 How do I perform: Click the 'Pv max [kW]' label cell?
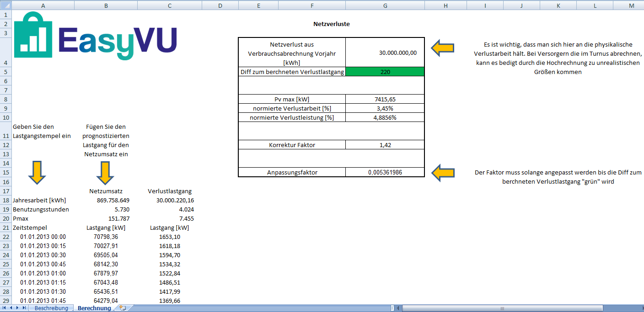[x=292, y=99]
